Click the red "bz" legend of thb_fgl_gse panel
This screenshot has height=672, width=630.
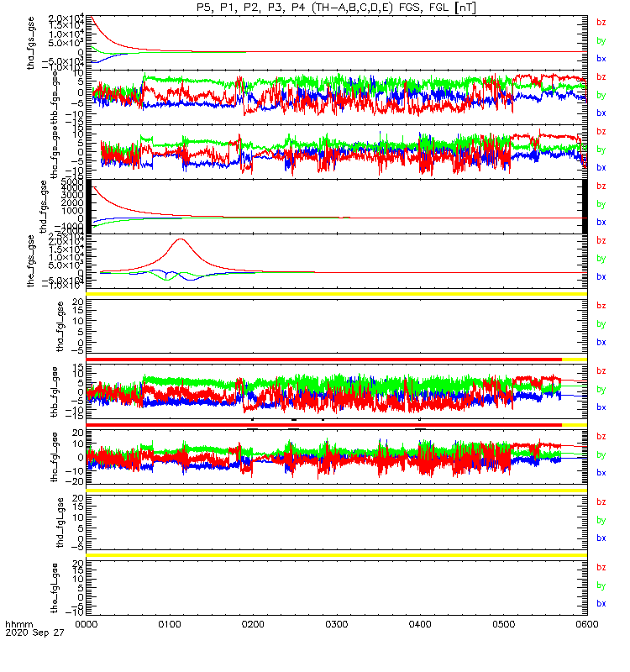point(601,370)
